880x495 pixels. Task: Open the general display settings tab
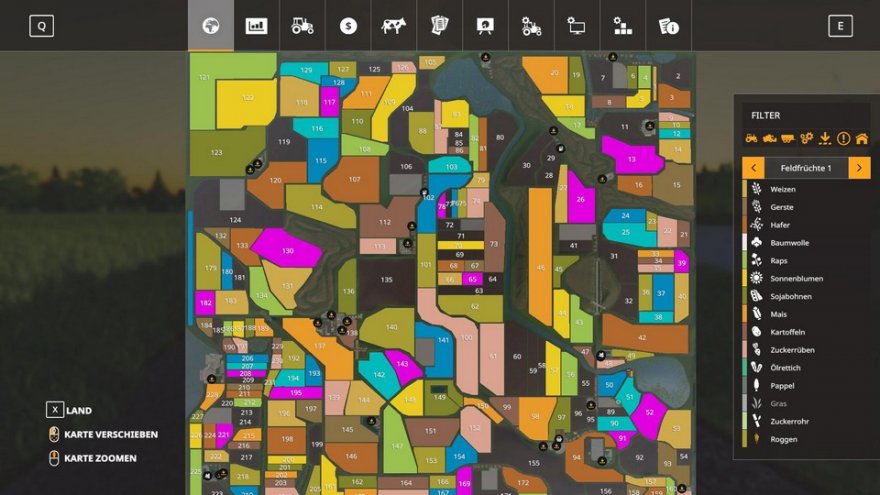(577, 26)
